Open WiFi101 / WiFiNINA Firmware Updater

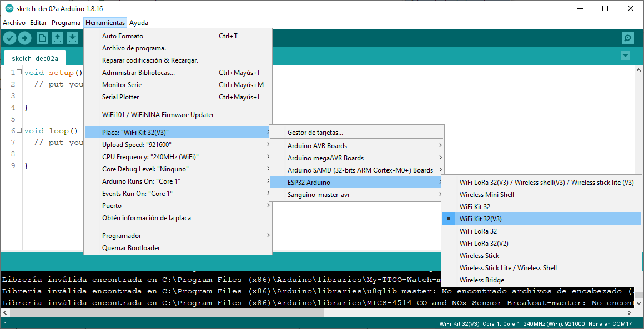178,115
